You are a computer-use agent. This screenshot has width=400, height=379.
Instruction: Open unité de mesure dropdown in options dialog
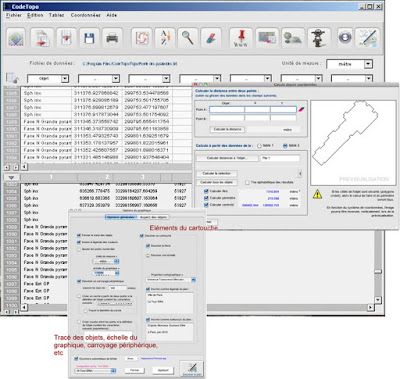(x=106, y=261)
